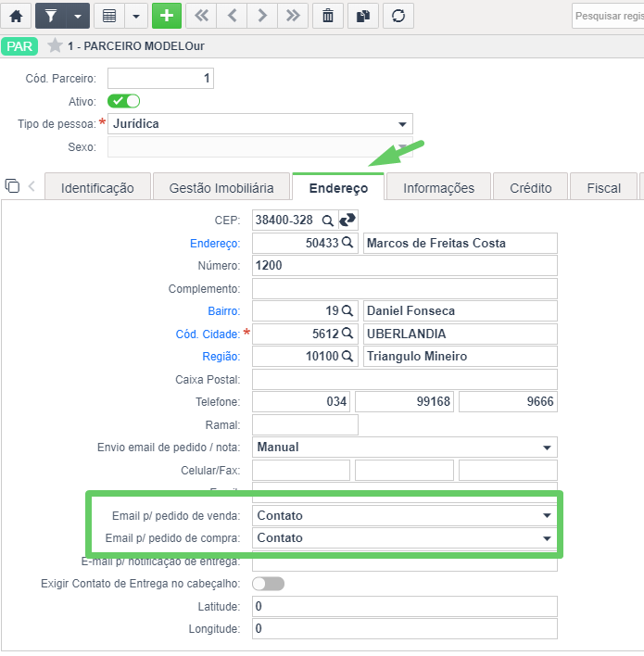
Task: Open the Crédito tab
Action: (531, 188)
